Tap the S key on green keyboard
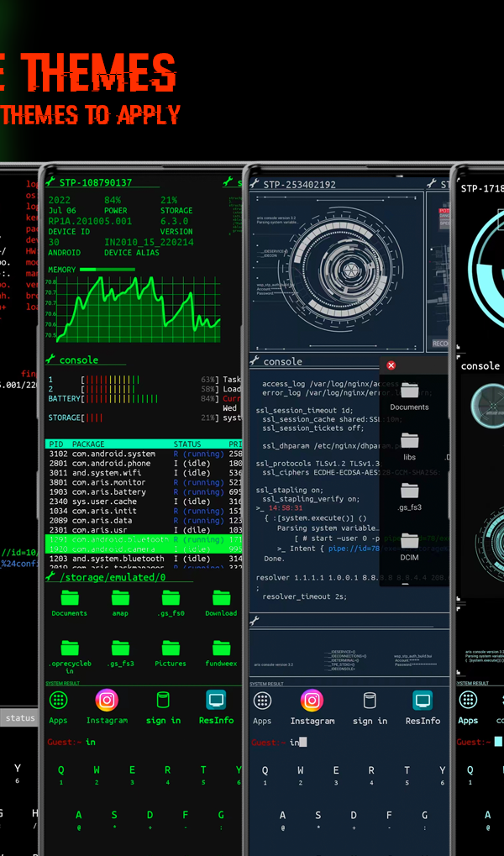Screen dimensions: 504x856 [x=114, y=819]
